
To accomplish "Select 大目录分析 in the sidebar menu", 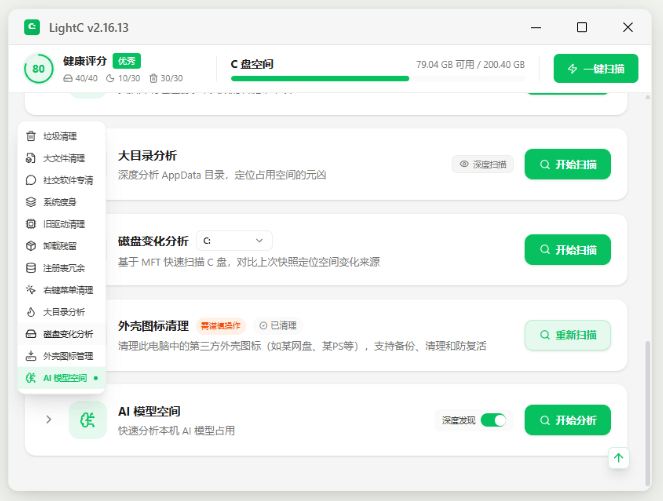I will 62,312.
